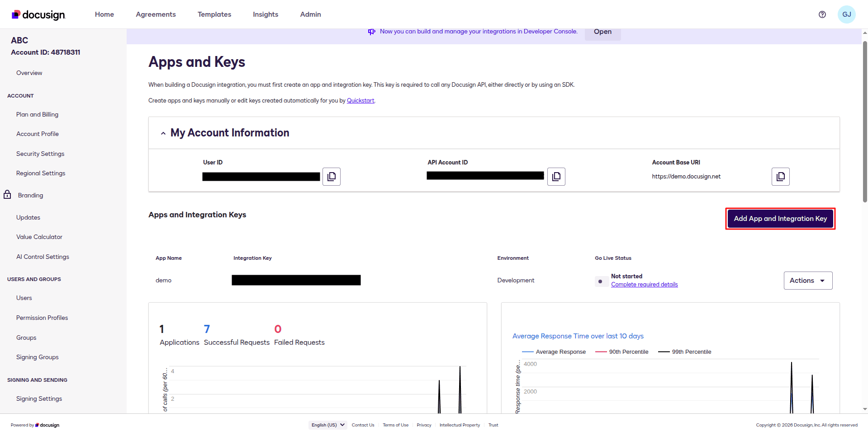Viewport: 868px width, 436px height.
Task: Open Plan and Billing settings
Action: [x=37, y=115]
